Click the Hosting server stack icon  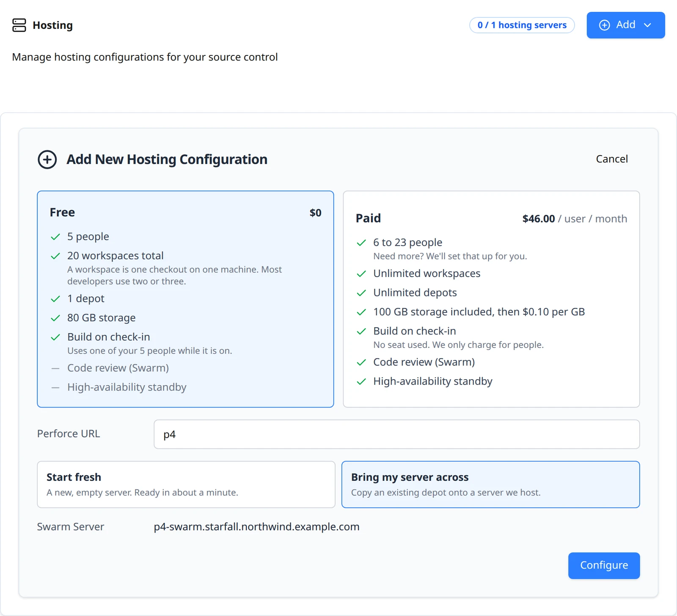(19, 25)
